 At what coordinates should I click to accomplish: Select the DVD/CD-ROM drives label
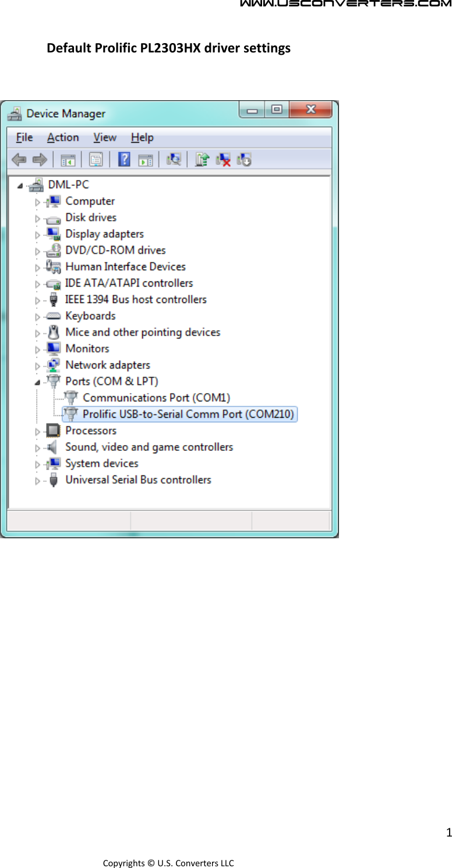116,250
